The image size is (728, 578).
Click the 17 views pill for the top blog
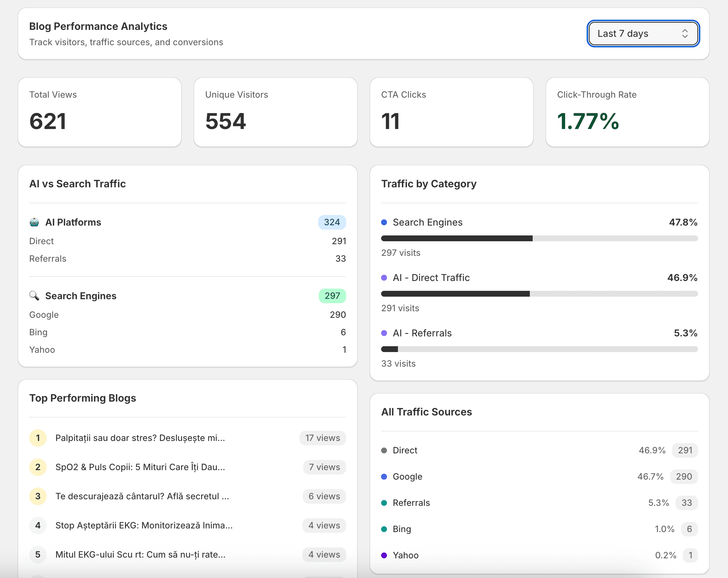point(322,438)
